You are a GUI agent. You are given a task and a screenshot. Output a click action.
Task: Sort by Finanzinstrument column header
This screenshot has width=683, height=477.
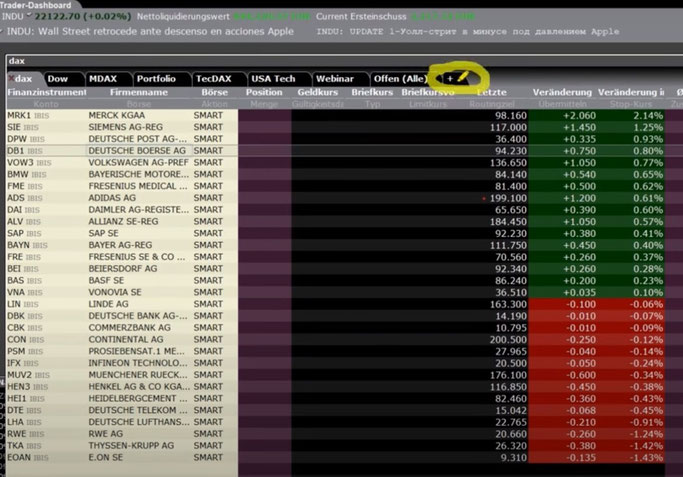point(47,92)
